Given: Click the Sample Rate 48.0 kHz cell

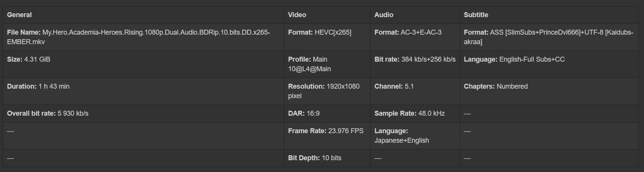Looking at the screenshot, I should pyautogui.click(x=410, y=113).
